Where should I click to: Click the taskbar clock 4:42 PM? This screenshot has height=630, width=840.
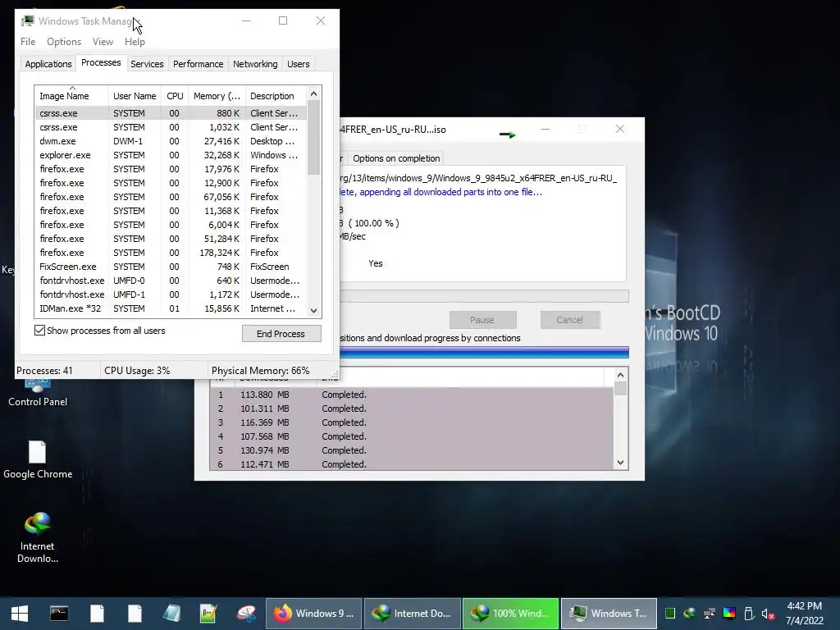pos(804,606)
